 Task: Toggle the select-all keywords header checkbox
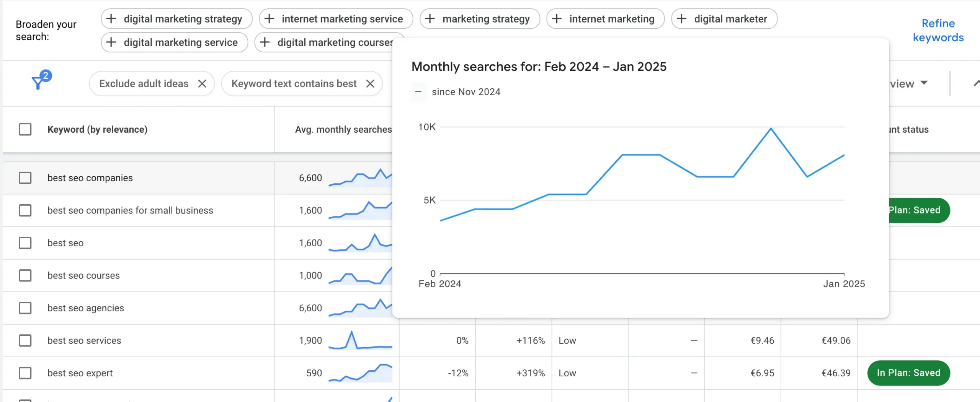pyautogui.click(x=25, y=129)
